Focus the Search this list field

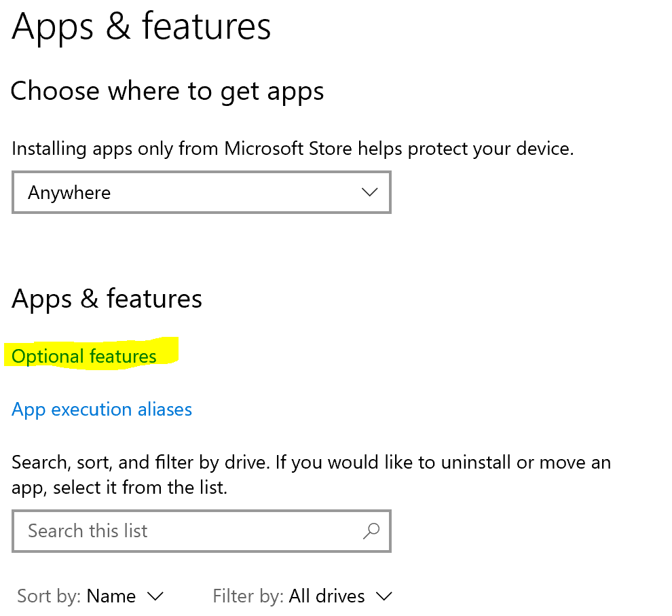tap(190, 531)
